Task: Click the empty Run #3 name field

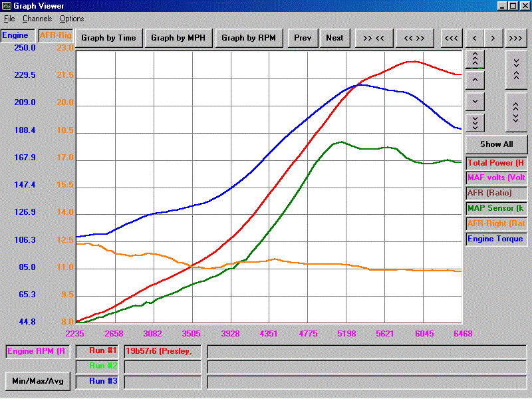Action: click(163, 382)
